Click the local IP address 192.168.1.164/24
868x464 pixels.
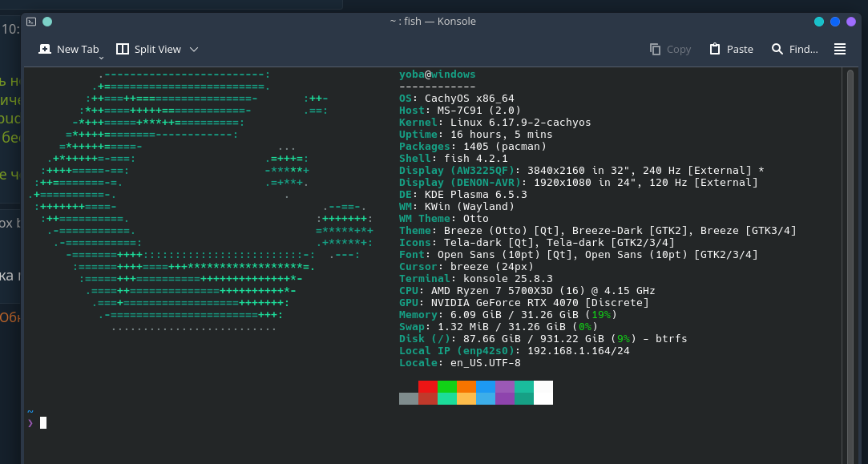577,351
